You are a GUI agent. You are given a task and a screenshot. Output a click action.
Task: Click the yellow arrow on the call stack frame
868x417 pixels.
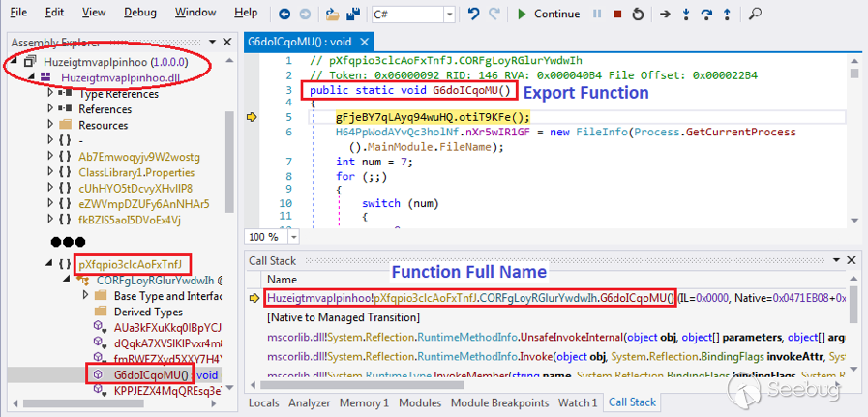254,299
